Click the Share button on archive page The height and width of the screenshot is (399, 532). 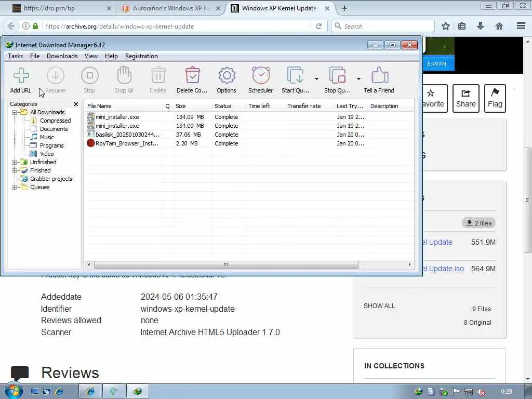tap(466, 98)
